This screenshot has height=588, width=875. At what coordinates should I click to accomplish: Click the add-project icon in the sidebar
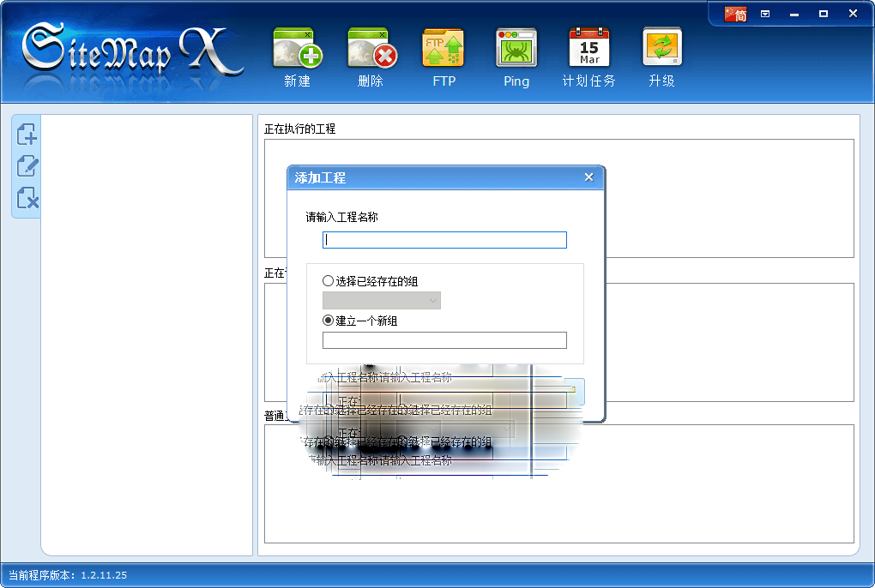click(26, 135)
